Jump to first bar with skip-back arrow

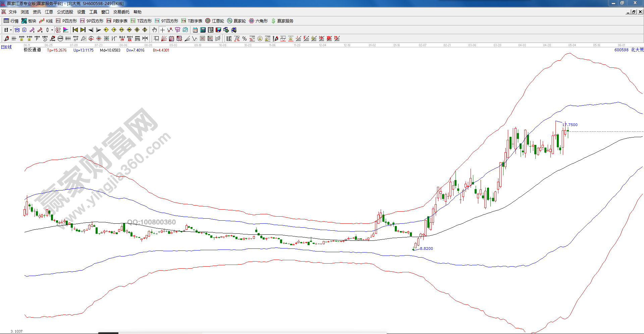(75, 30)
